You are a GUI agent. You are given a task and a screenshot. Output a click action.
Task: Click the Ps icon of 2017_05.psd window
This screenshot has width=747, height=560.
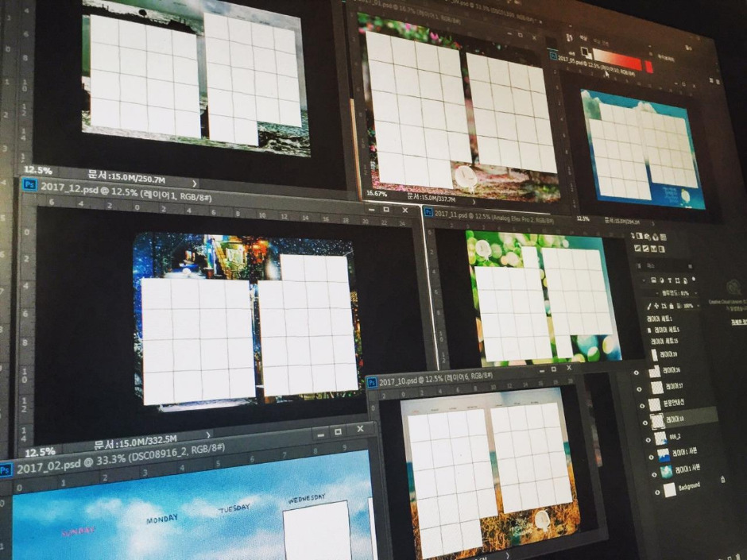point(553,56)
